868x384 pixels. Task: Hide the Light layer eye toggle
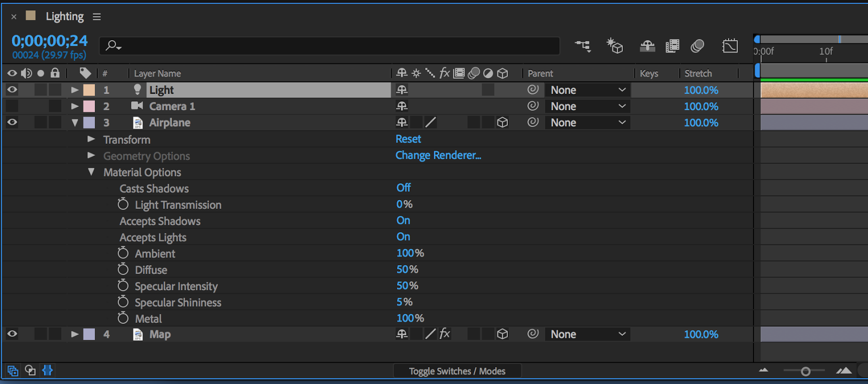(12, 90)
